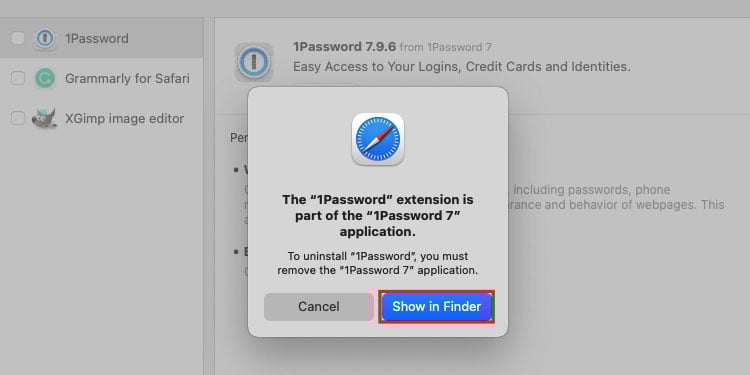This screenshot has height=375, width=750.
Task: Click the 1Password 7.9.6 title text
Action: [x=344, y=47]
